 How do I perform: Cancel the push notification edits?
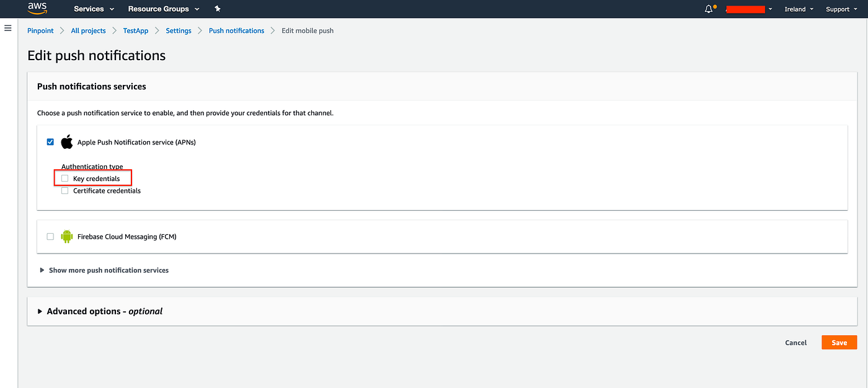tap(795, 342)
